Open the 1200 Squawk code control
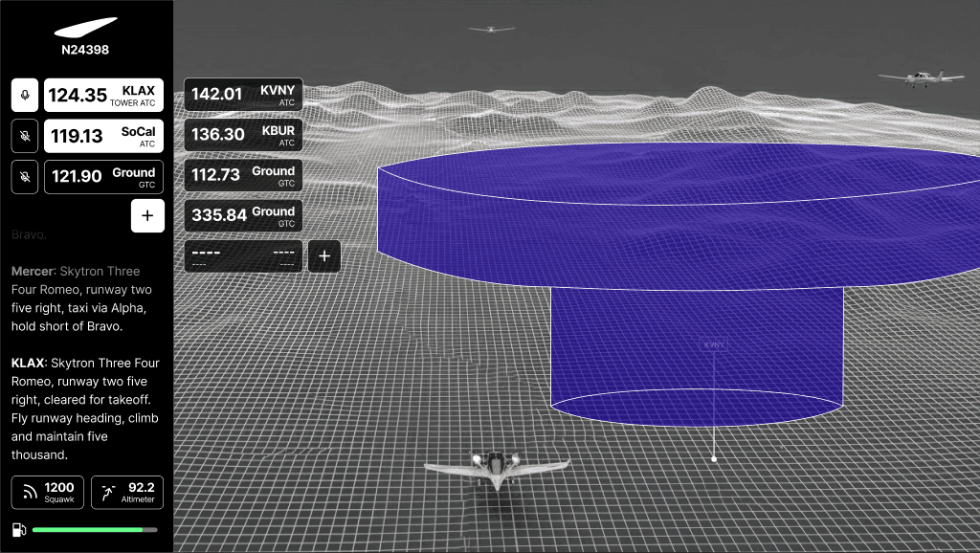Image resolution: width=980 pixels, height=553 pixels. (x=48, y=493)
